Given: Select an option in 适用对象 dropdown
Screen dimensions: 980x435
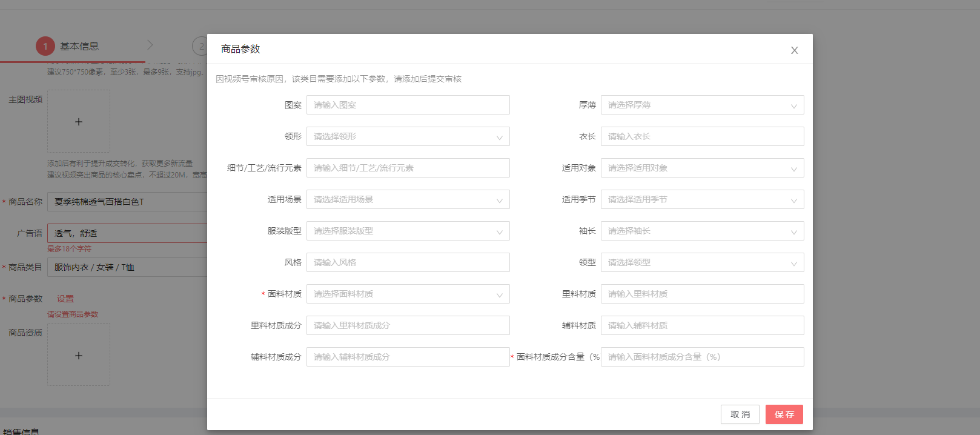Looking at the screenshot, I should point(702,168).
